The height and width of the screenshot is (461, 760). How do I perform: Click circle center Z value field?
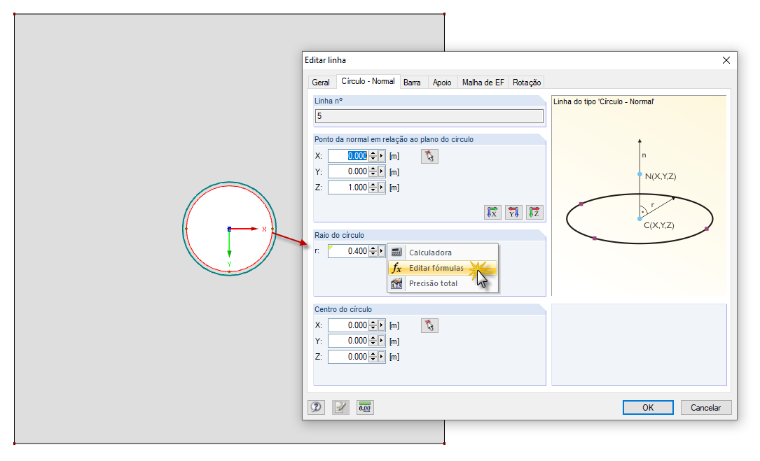(x=348, y=357)
